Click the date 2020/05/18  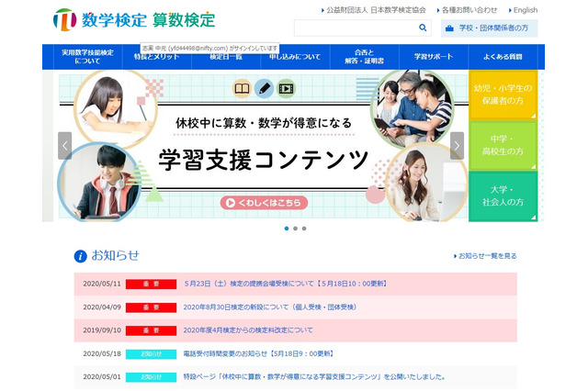point(102,353)
